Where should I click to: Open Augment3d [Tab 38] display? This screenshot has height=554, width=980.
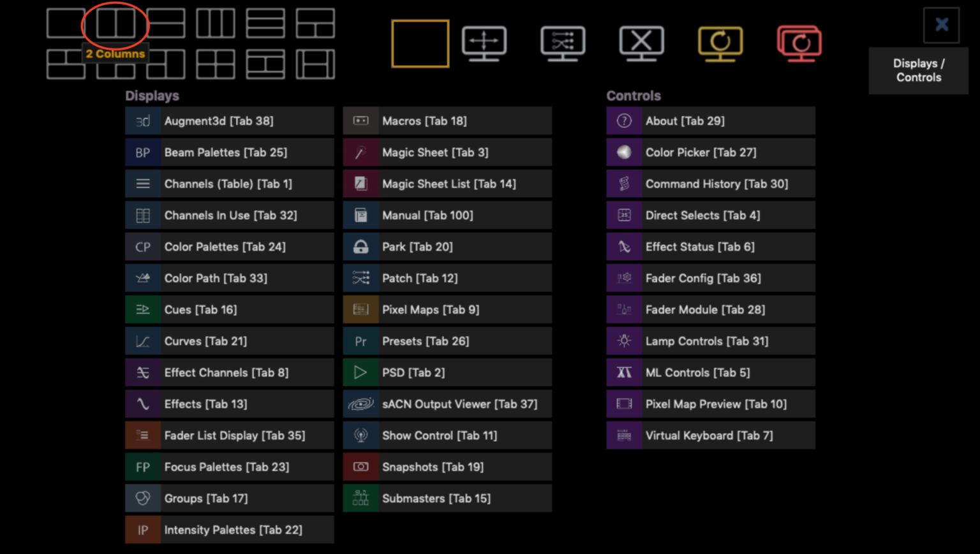(230, 121)
